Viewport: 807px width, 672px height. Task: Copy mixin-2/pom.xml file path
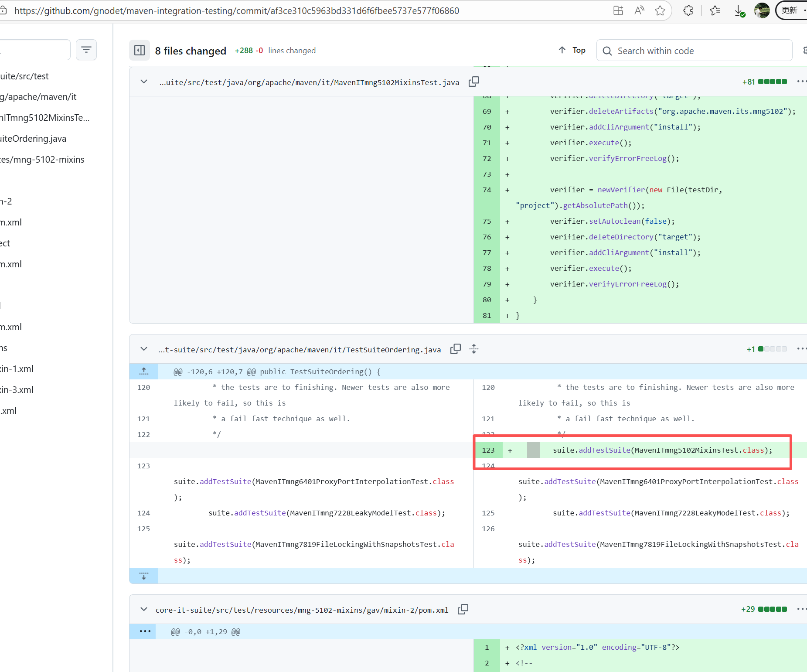(463, 610)
